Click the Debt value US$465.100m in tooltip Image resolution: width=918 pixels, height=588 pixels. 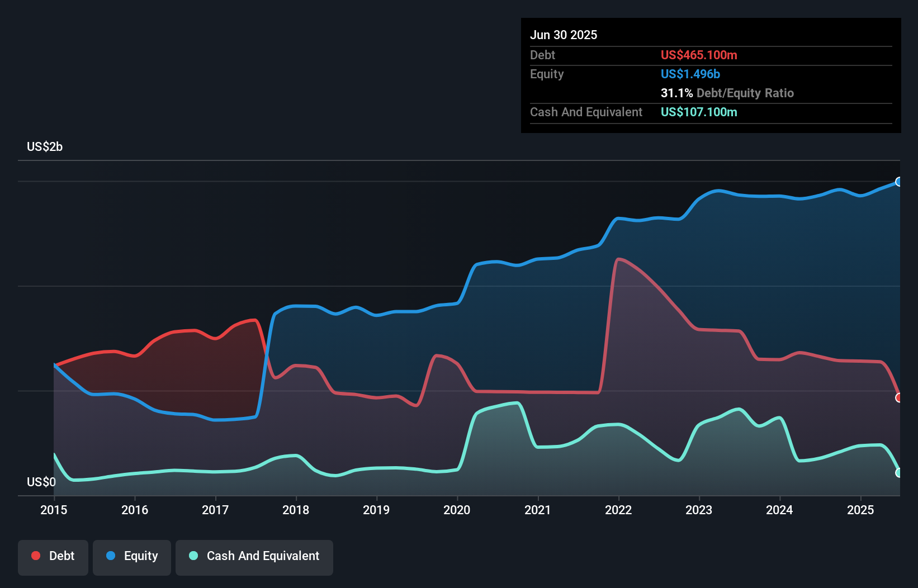coord(699,55)
